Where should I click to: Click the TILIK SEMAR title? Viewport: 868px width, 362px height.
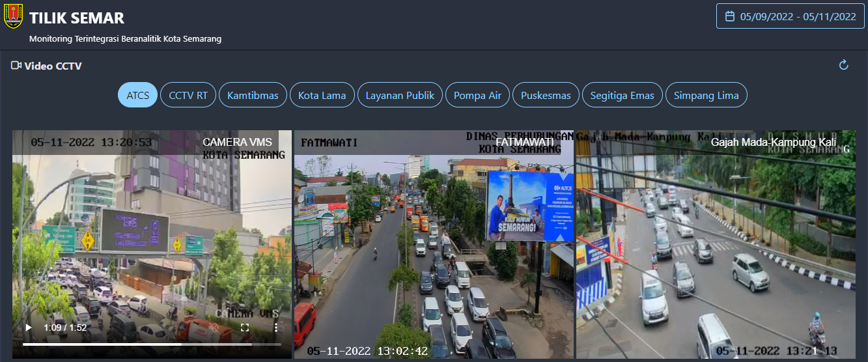[77, 18]
